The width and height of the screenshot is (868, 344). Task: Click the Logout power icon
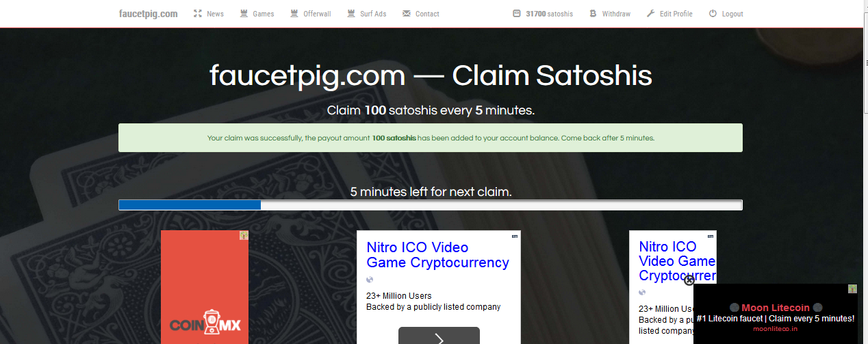[x=713, y=14]
